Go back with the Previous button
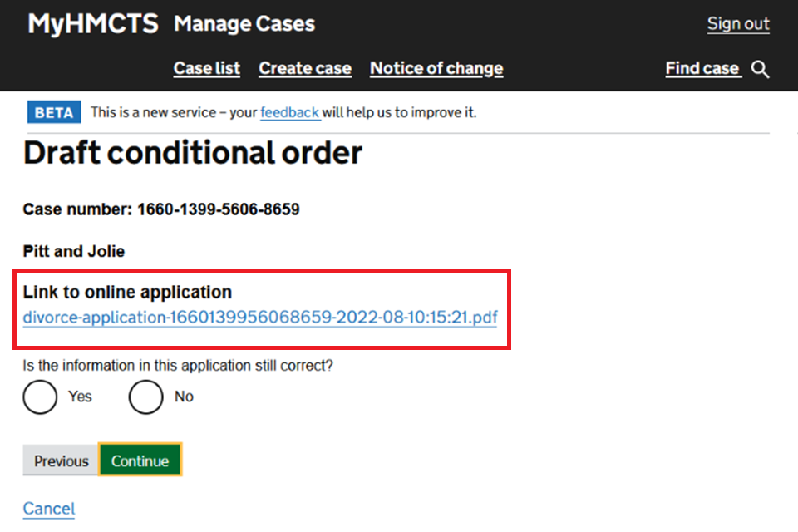798x532 pixels. click(x=61, y=461)
